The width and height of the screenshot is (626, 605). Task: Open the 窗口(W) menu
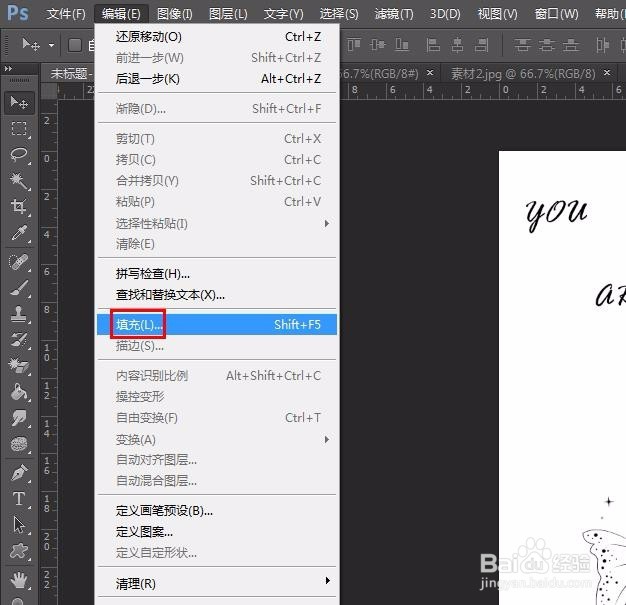[557, 14]
